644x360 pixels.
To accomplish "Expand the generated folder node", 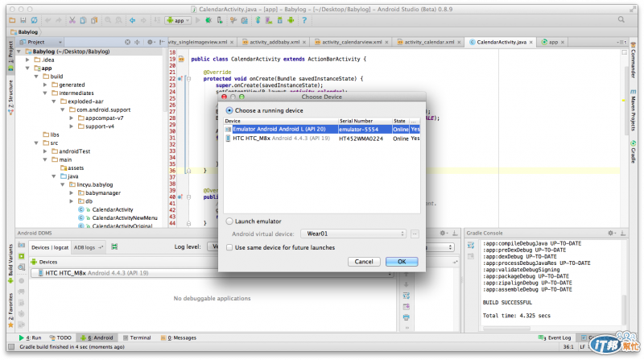I will 45,85.
